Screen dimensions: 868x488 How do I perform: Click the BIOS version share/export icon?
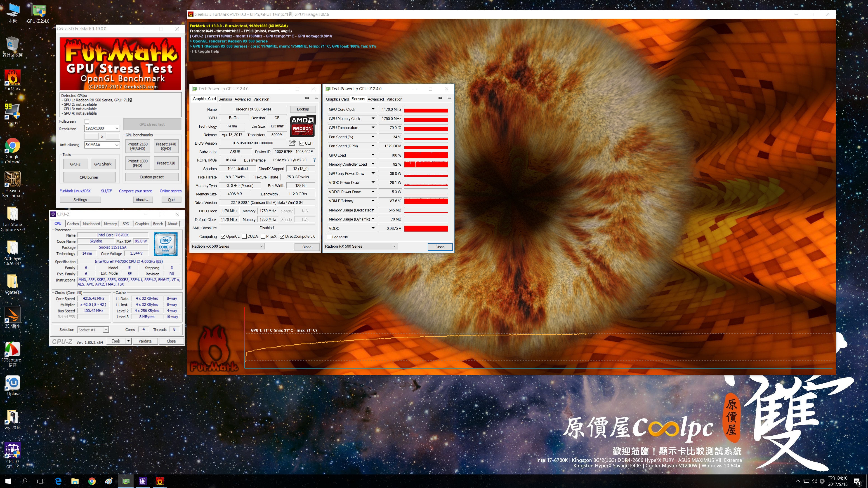point(292,143)
